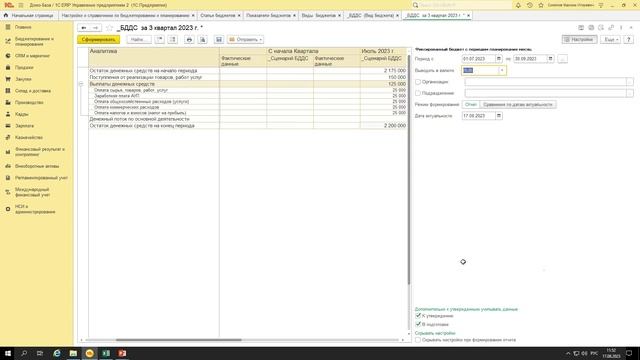
Task: Switch to Начальная страница tab
Action: pyautogui.click(x=29, y=16)
